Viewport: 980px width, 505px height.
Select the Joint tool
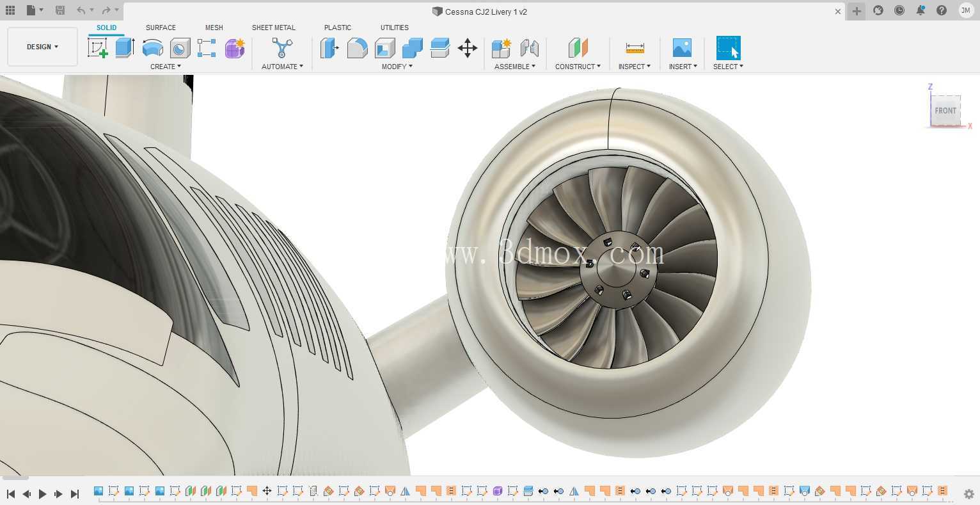[x=529, y=48]
